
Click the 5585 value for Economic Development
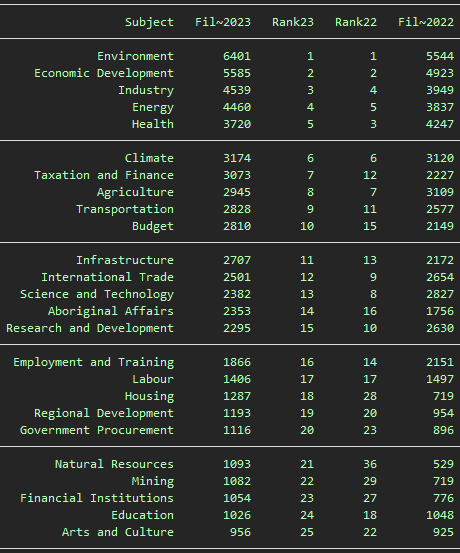click(237, 73)
